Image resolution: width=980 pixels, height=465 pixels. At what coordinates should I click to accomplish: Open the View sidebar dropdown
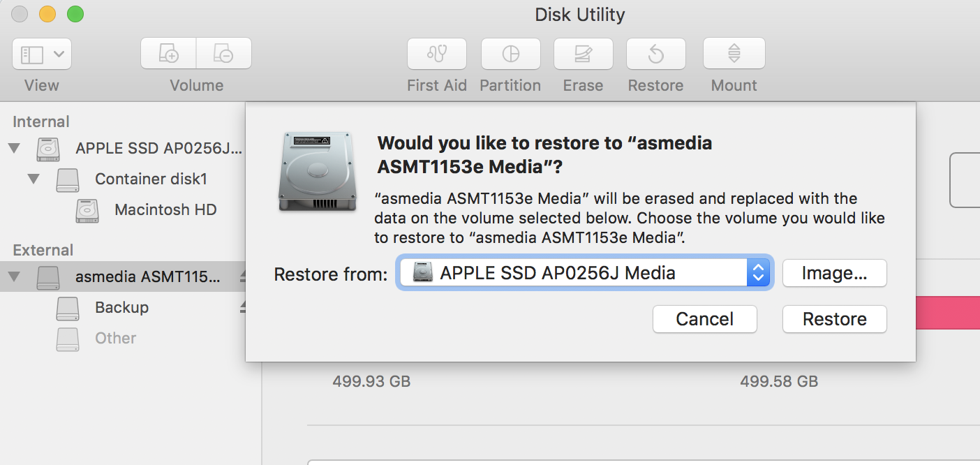(x=41, y=54)
